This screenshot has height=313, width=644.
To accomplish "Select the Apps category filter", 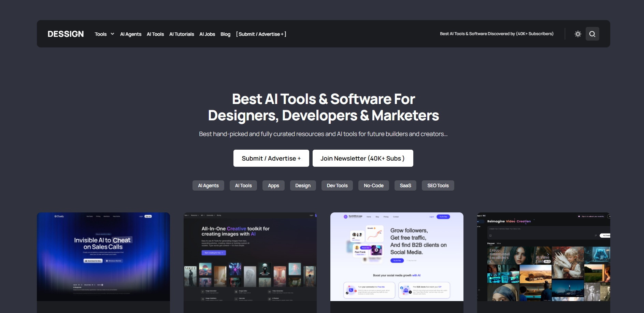I will click(273, 185).
